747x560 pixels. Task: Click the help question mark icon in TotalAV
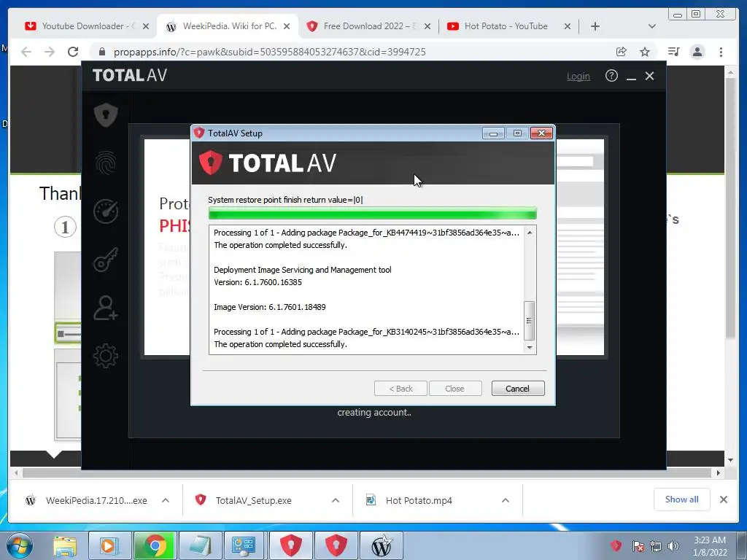pos(611,76)
